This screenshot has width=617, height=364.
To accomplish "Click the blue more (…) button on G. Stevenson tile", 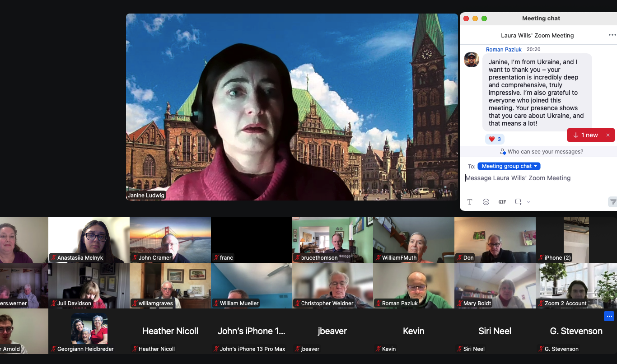I will click(x=609, y=316).
